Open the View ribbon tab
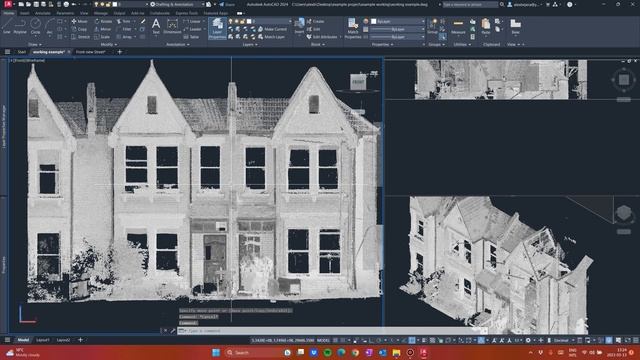640x360 pixels. (x=84, y=13)
